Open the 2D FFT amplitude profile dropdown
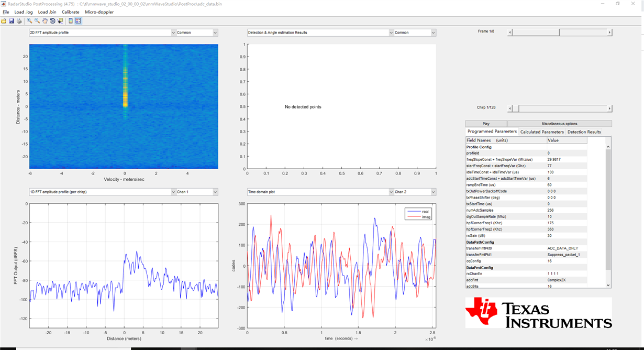This screenshot has height=350, width=644. pyautogui.click(x=103, y=32)
